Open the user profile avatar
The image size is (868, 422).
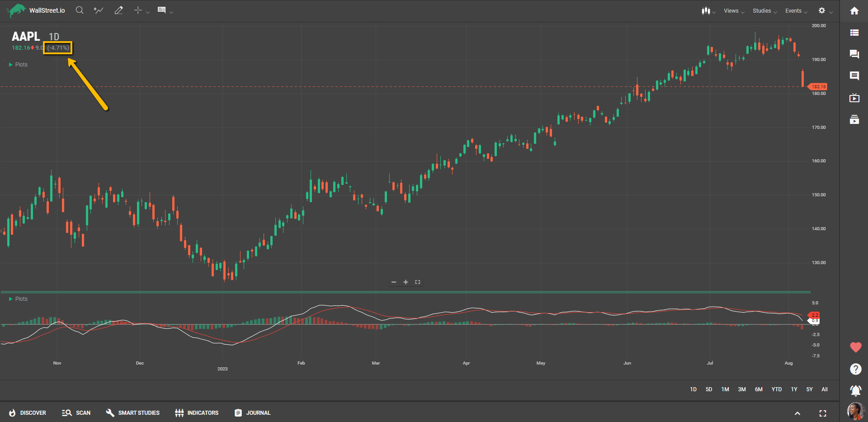(x=855, y=411)
